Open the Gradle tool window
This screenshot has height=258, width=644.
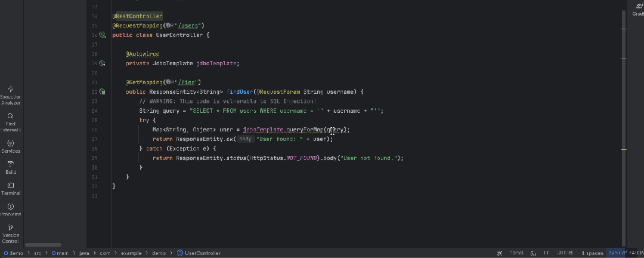pyautogui.click(x=638, y=10)
